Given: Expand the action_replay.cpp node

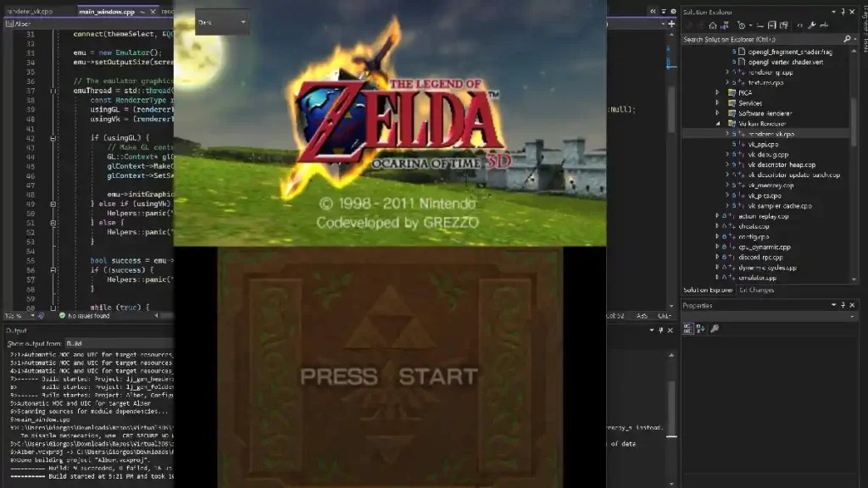Looking at the screenshot, I should click(x=717, y=216).
